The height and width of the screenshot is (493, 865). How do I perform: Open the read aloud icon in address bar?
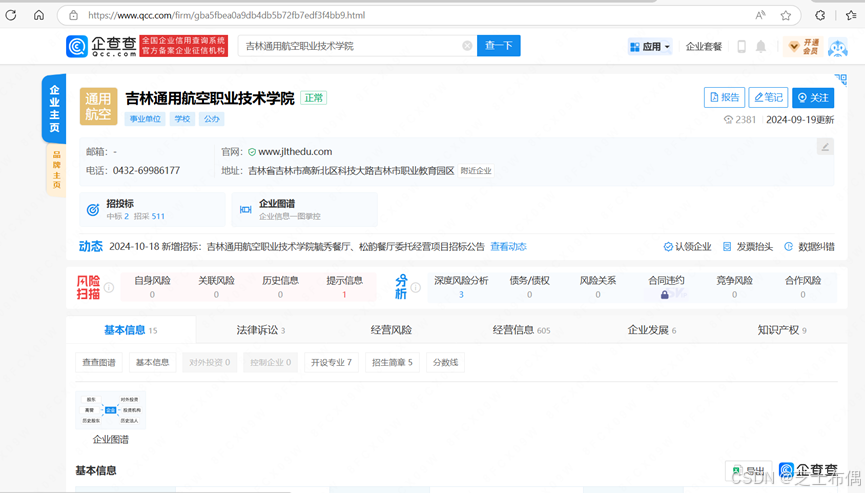click(x=760, y=15)
